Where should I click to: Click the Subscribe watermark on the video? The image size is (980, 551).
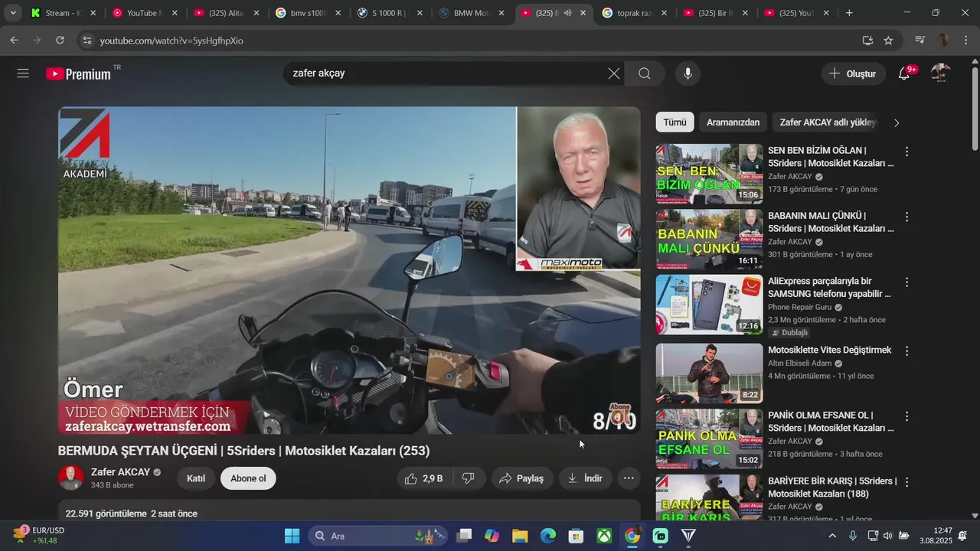coord(621,416)
